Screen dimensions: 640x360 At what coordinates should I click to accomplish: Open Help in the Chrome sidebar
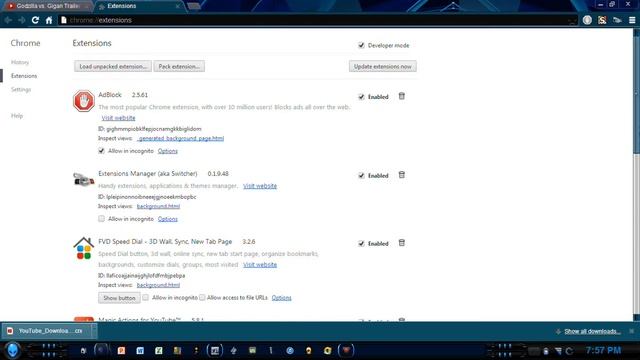tap(17, 116)
